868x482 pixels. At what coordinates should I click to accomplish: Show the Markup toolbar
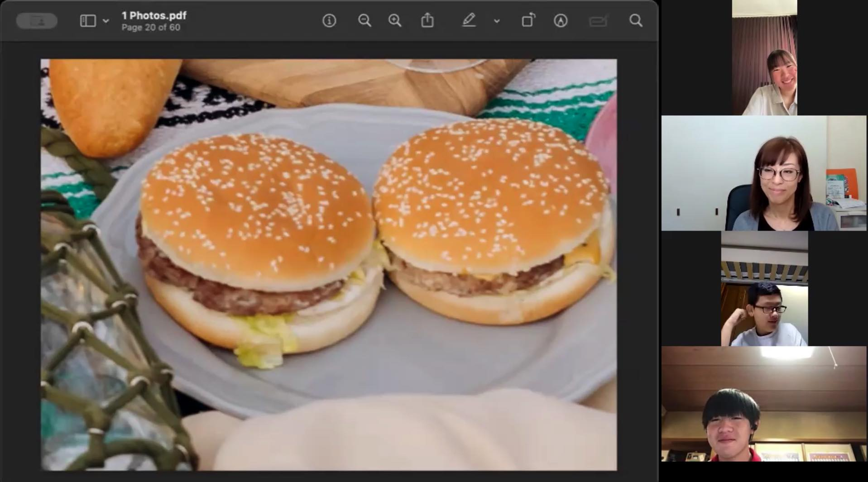tap(561, 21)
